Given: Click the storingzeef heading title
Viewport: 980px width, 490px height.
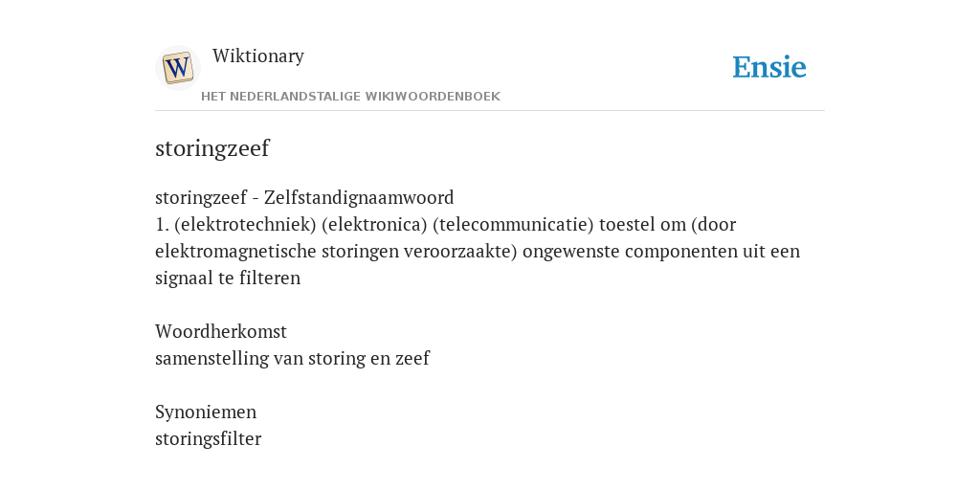Looking at the screenshot, I should pyautogui.click(x=212, y=148).
